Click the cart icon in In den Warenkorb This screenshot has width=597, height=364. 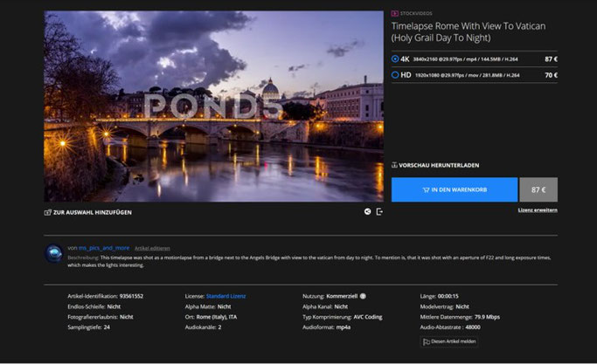click(x=426, y=189)
